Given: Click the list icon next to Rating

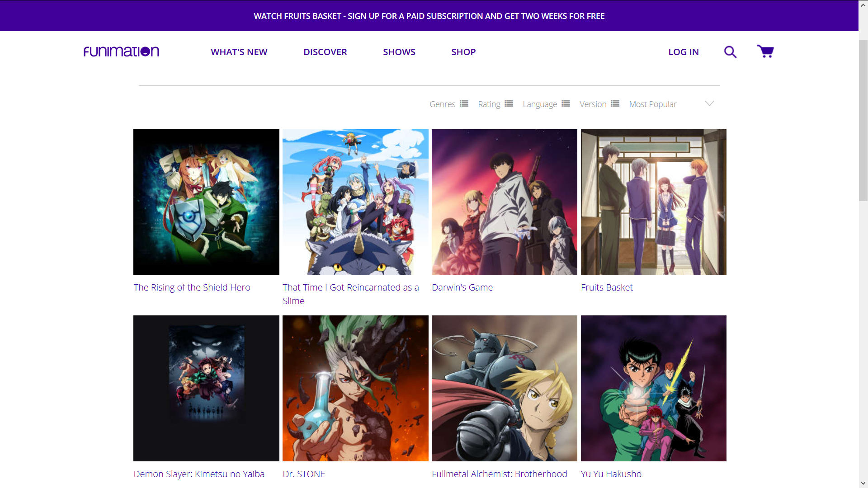Looking at the screenshot, I should (x=509, y=104).
